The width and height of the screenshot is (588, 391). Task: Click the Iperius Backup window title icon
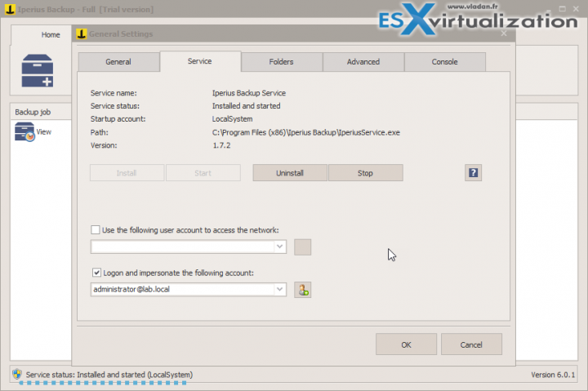10,9
